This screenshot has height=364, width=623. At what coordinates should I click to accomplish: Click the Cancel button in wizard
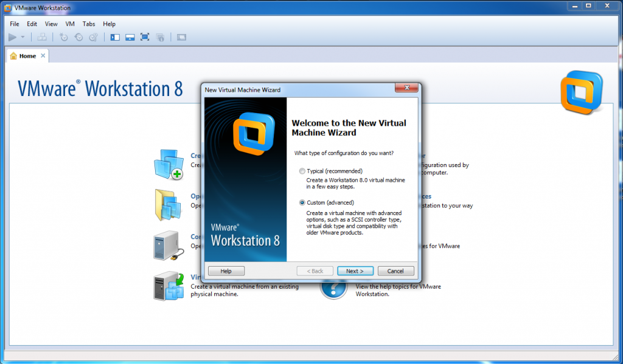(395, 271)
